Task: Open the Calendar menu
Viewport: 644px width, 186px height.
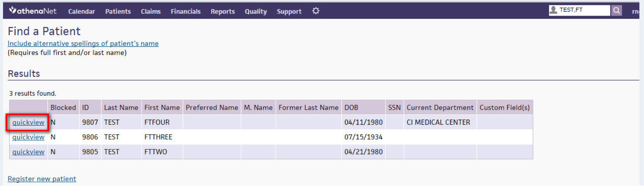Action: pos(82,11)
